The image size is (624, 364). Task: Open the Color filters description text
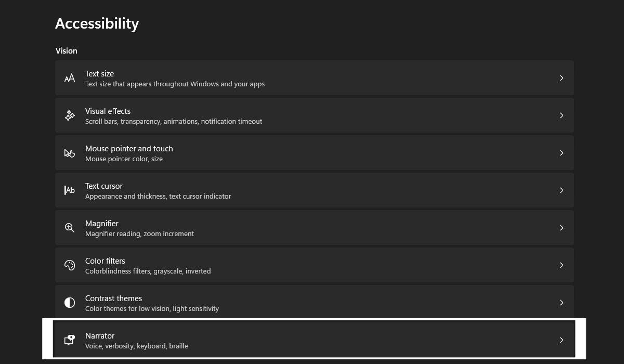point(148,271)
